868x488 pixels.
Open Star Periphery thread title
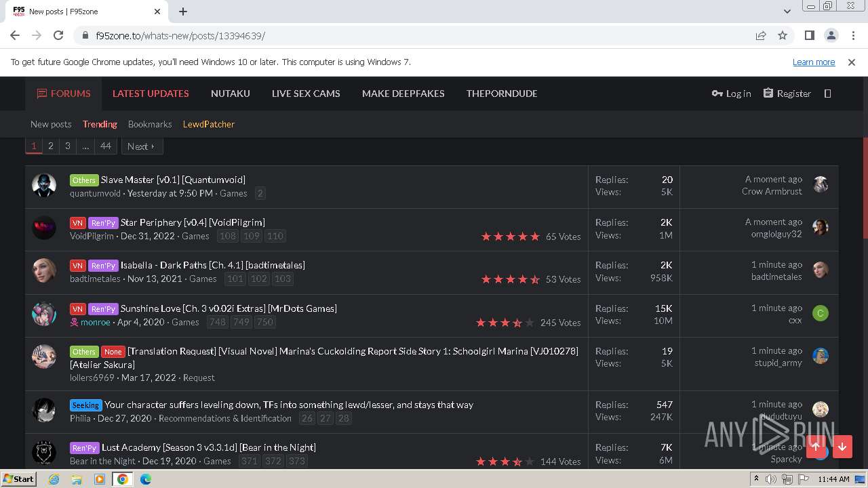pos(193,222)
